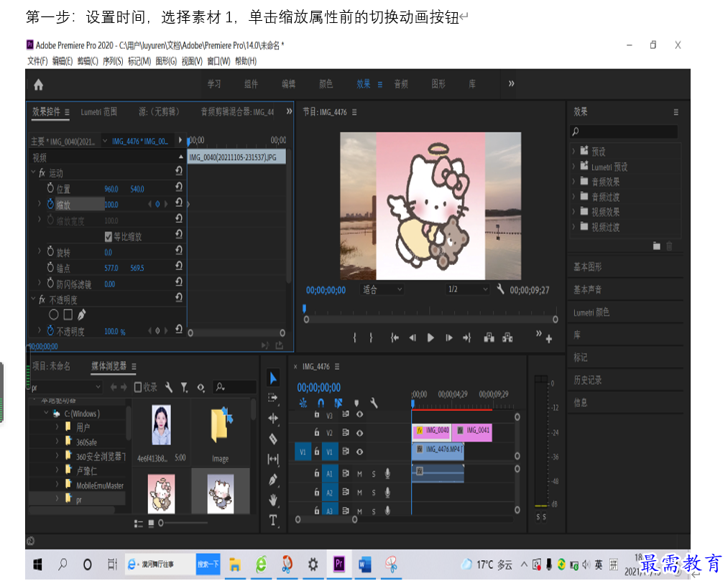Switch to the Media Browser tab
The image size is (728, 586).
click(x=109, y=366)
